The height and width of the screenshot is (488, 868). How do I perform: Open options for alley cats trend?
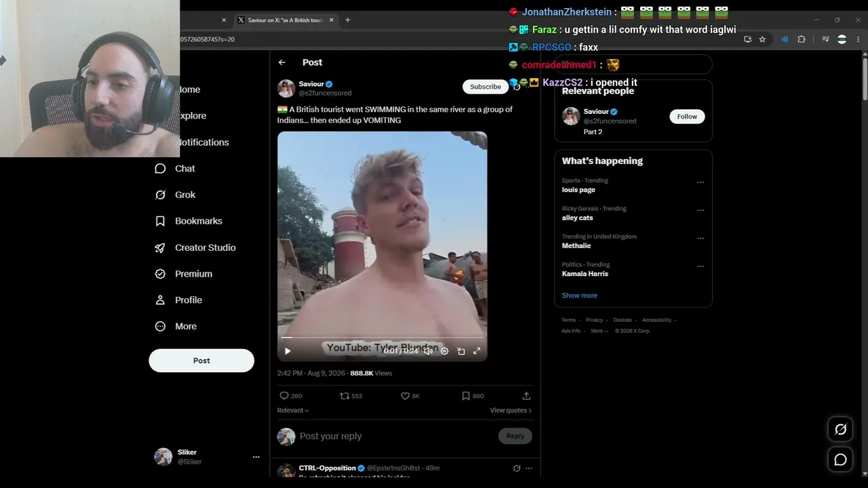click(701, 210)
